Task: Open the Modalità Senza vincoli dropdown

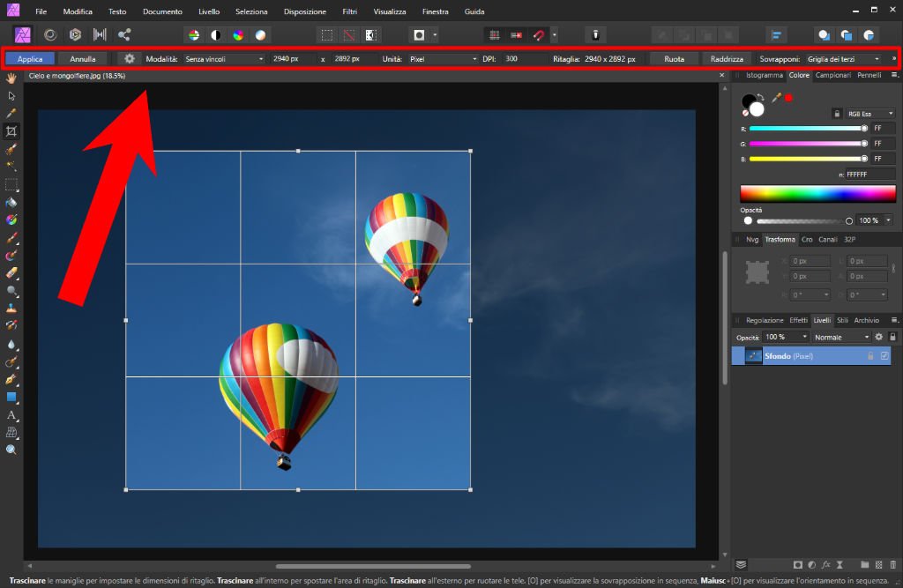Action: coord(223,59)
